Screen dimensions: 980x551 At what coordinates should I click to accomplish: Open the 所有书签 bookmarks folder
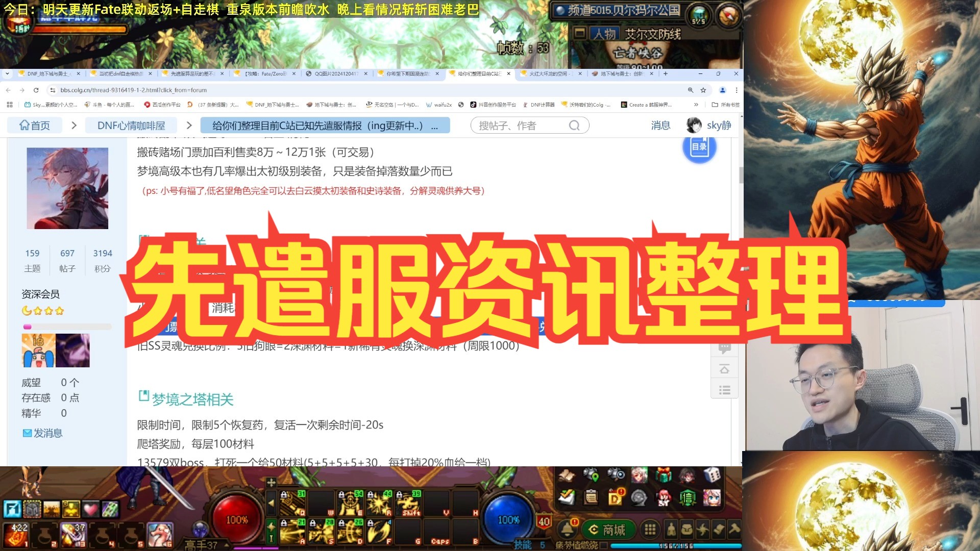coord(726,105)
